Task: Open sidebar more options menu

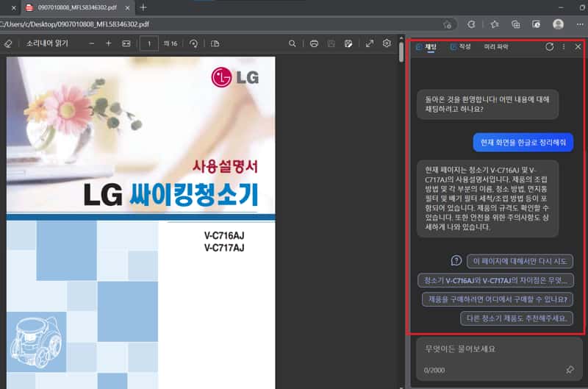Action: tap(564, 47)
